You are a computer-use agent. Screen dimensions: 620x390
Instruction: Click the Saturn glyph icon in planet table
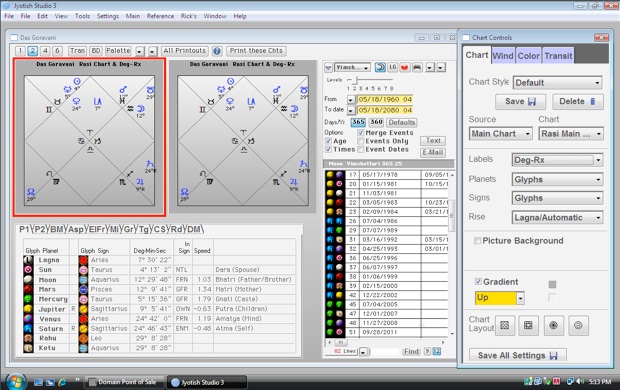click(x=28, y=328)
